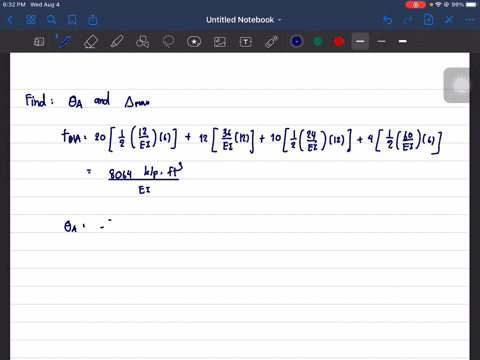Tap the handwritten '8064 kip·ft³' result
480x360 pixels.
pos(146,172)
